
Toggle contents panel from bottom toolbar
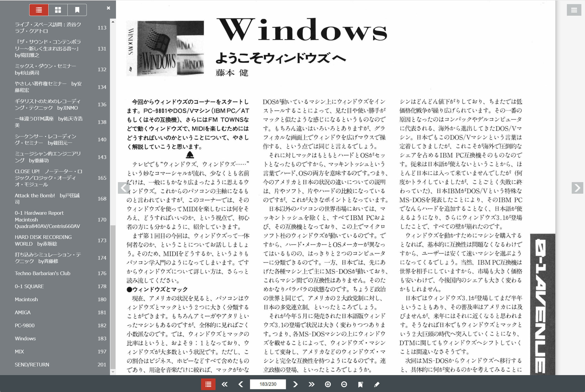pos(208,384)
